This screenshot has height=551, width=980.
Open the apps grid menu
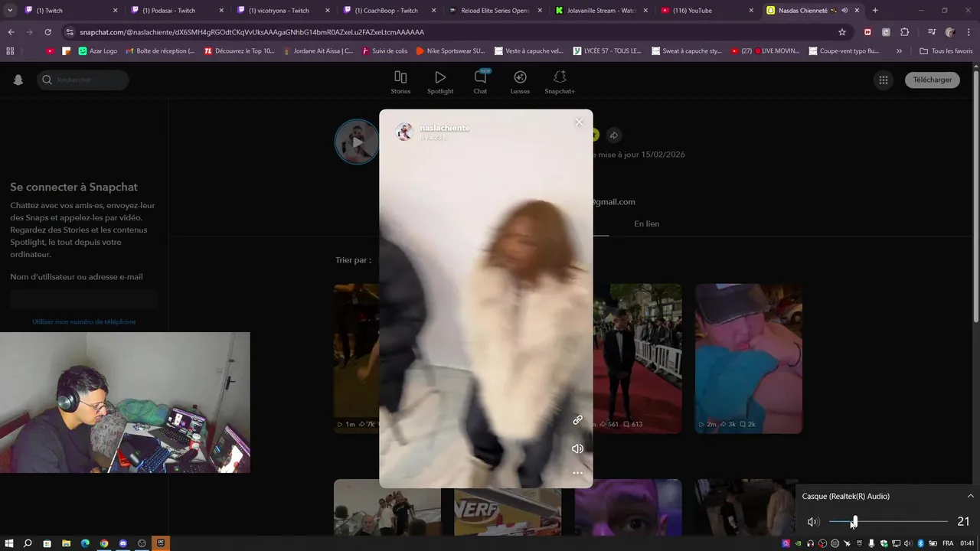884,80
